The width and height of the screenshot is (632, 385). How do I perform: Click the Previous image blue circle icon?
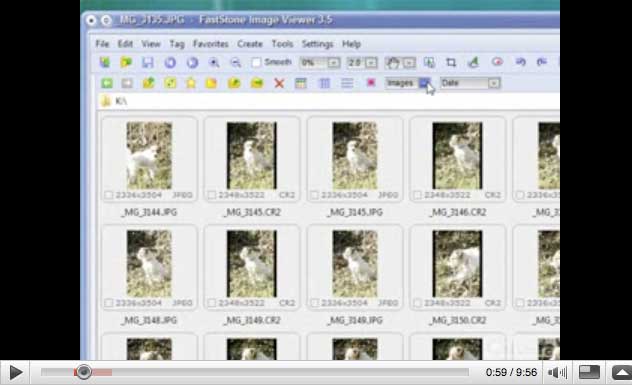[170, 62]
